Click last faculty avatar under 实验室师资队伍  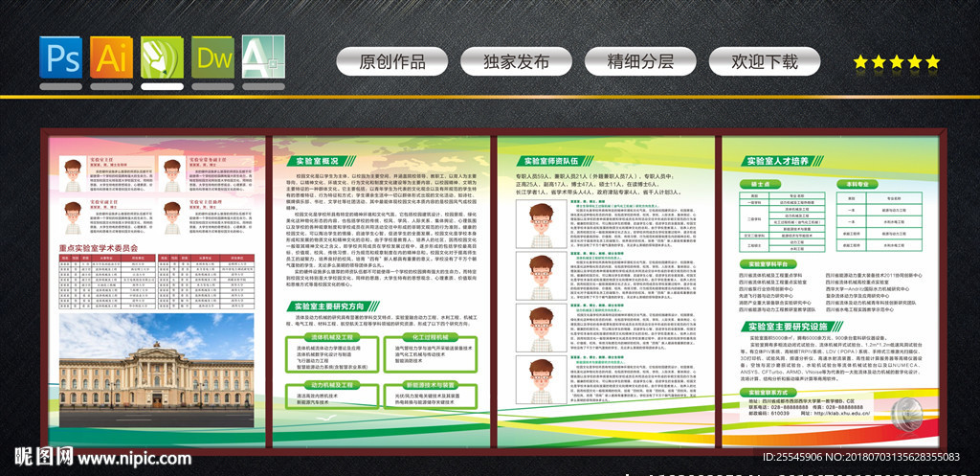(542, 379)
